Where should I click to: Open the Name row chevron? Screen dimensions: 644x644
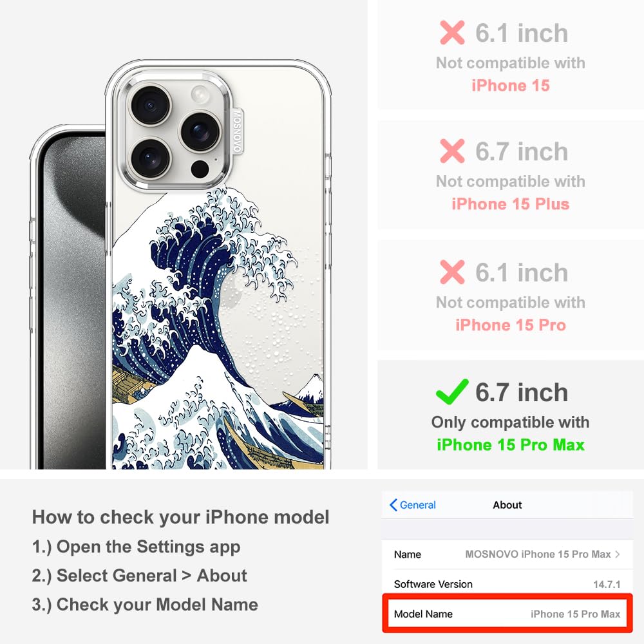pos(618,554)
